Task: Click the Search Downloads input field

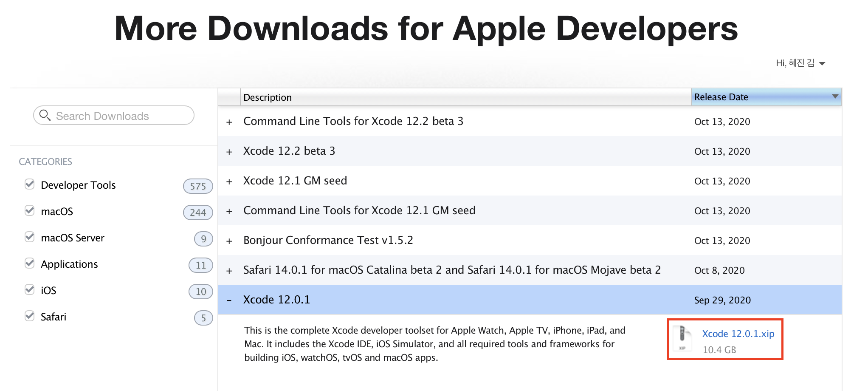Action: pos(114,115)
